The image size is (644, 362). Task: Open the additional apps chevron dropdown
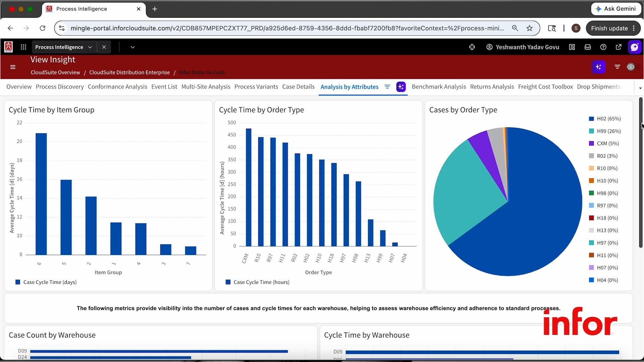(x=132, y=47)
